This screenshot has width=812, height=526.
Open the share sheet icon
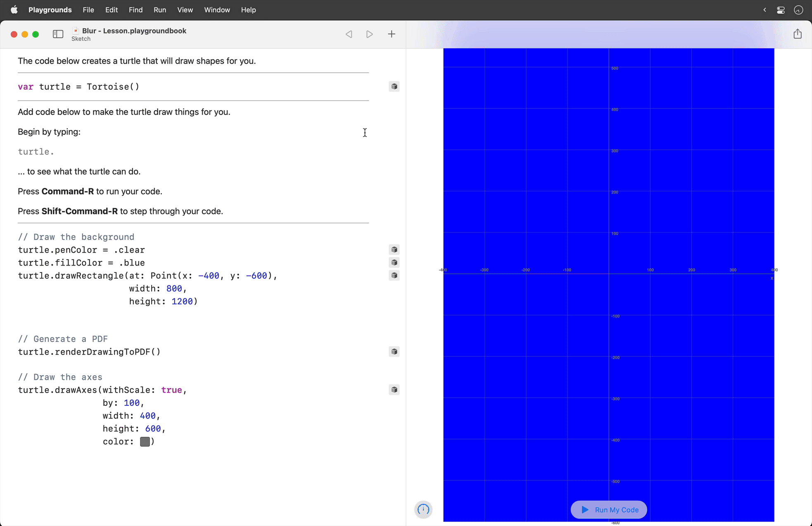coord(798,34)
